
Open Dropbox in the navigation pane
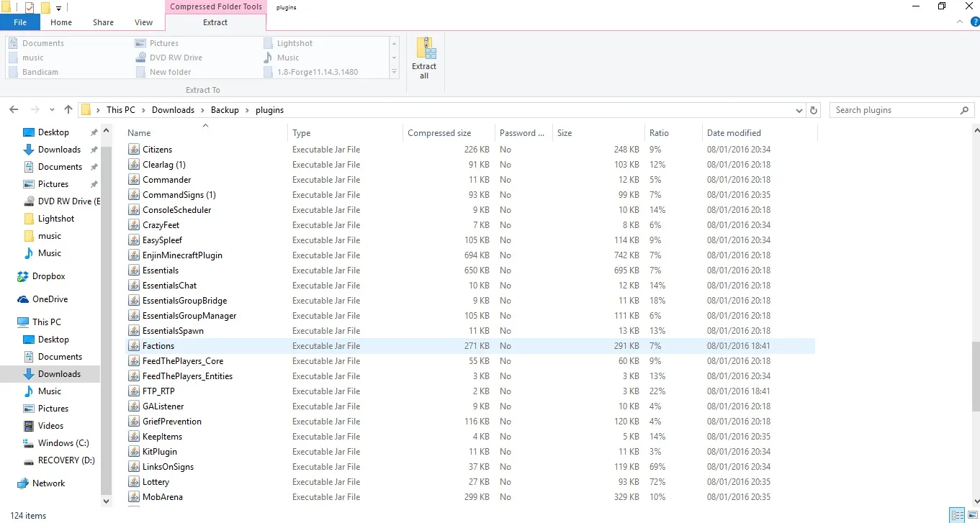(x=48, y=276)
